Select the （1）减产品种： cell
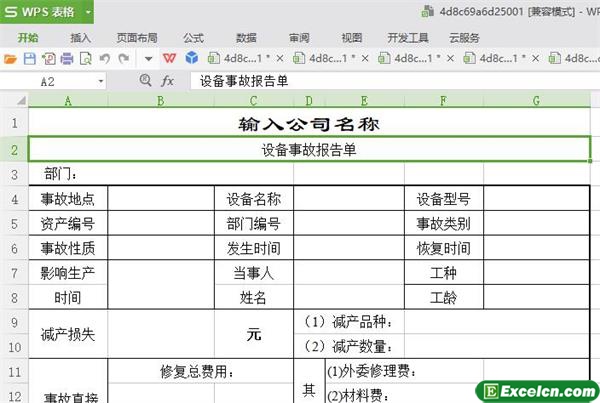 (349, 322)
